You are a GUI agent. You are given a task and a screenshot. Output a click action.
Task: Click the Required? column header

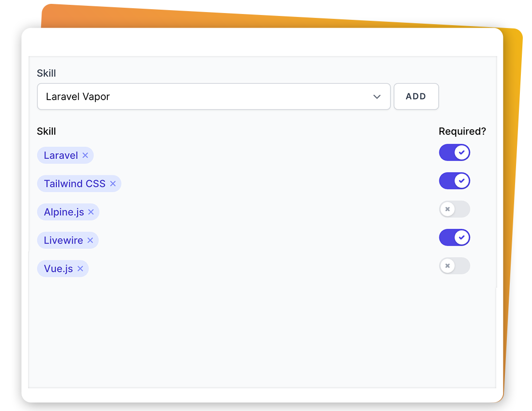point(462,132)
